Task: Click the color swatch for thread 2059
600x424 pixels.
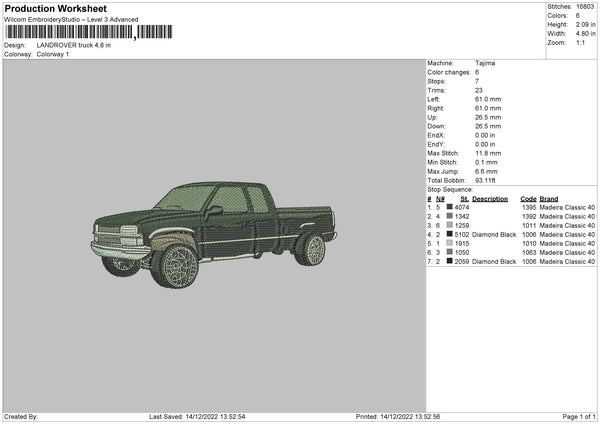Action: coord(450,261)
